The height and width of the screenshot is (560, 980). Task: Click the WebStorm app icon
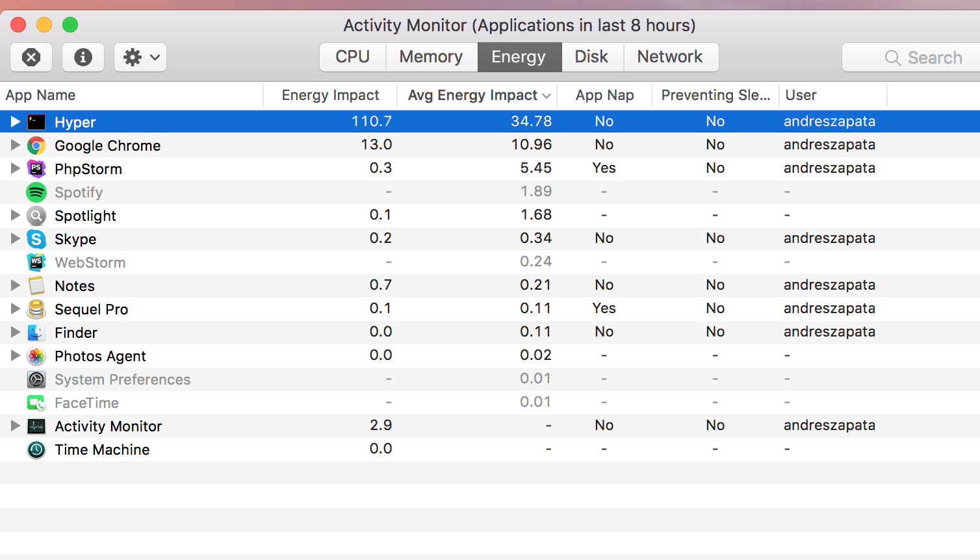pos(36,262)
